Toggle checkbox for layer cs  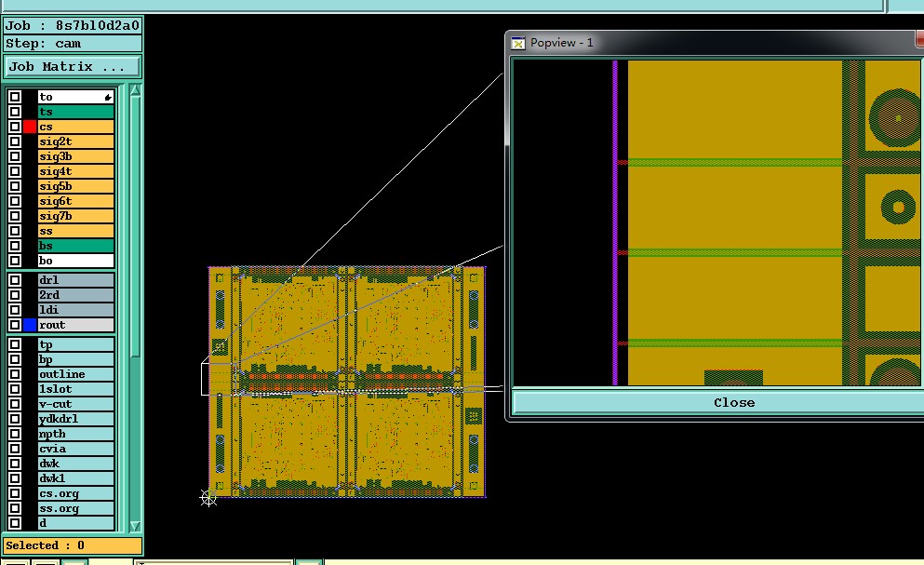(x=15, y=127)
